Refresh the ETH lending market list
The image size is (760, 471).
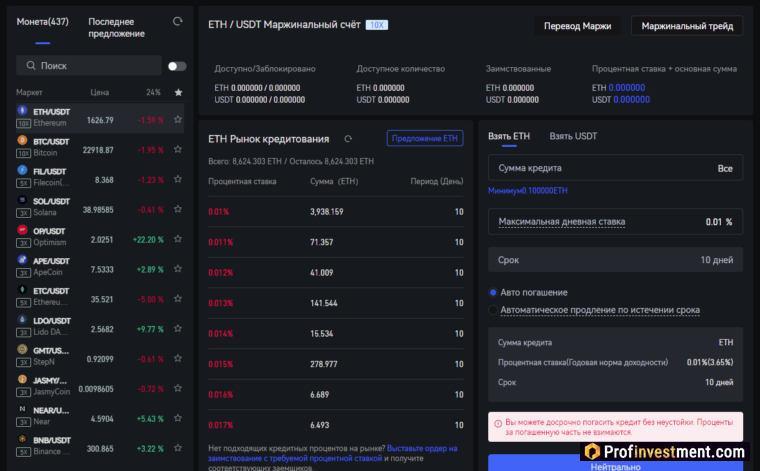coord(348,139)
